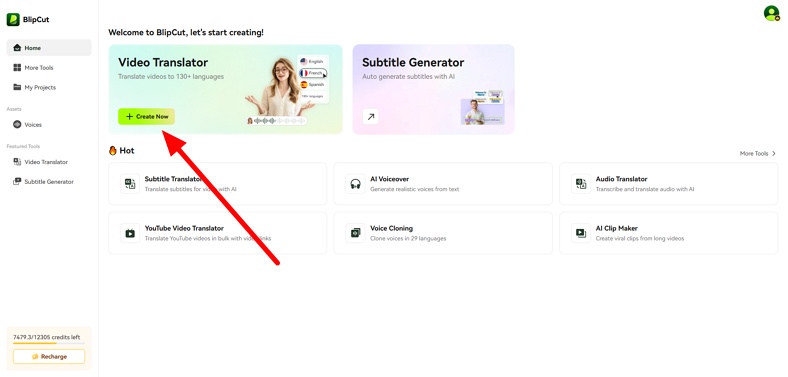Open the user profile avatar

pyautogui.click(x=771, y=13)
